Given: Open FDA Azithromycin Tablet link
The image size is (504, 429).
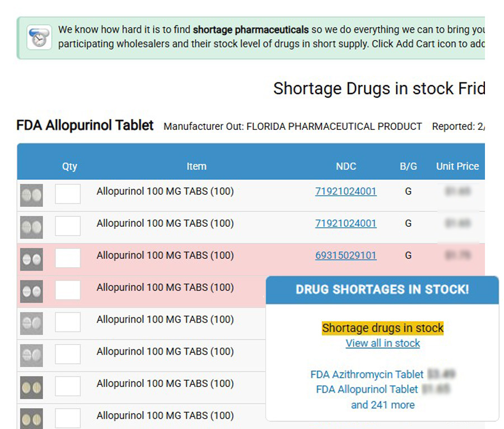Looking at the screenshot, I should [x=367, y=374].
